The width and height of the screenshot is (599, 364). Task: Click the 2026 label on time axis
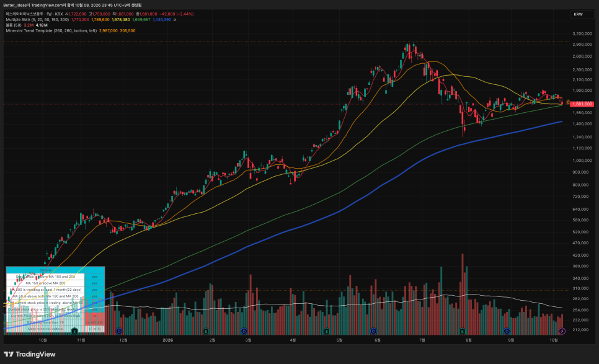[167, 340]
